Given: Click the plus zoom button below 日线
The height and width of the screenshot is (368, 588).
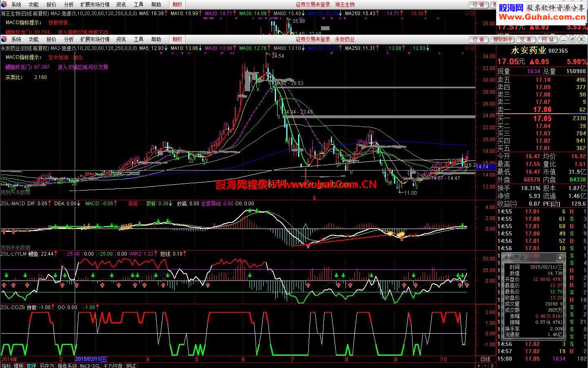Looking at the screenshot, I should pyautogui.click(x=479, y=366).
